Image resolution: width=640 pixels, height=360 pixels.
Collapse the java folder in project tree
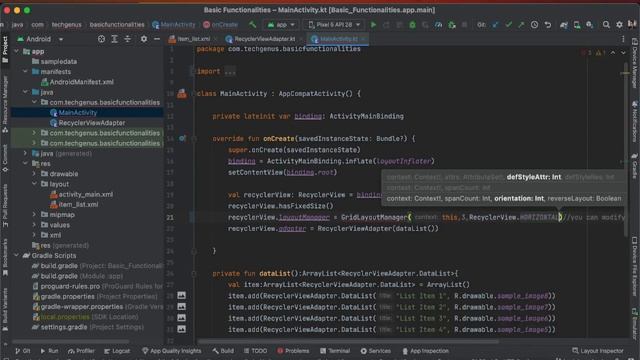[x=25, y=92]
